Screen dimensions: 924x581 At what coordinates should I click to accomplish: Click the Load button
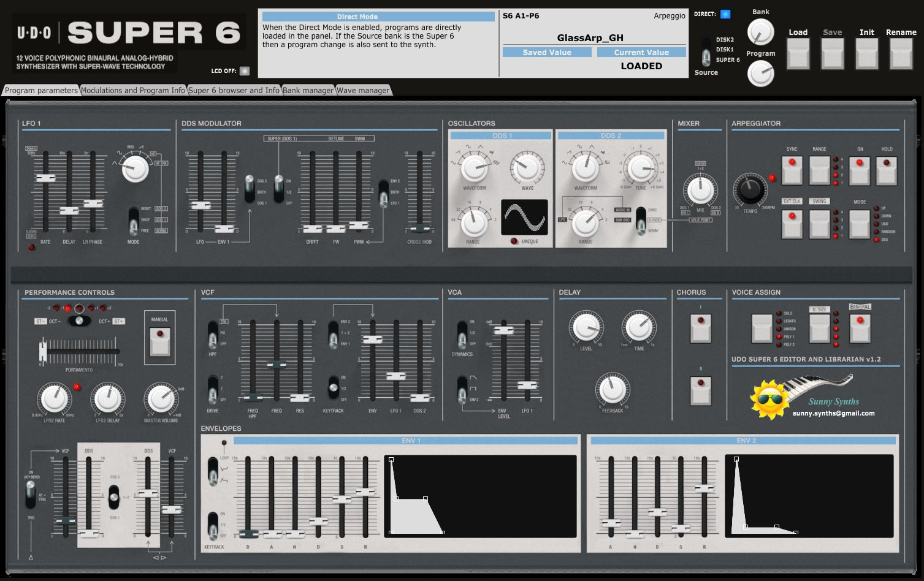[x=798, y=53]
